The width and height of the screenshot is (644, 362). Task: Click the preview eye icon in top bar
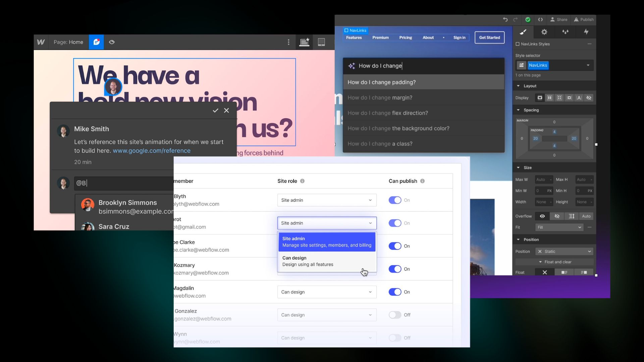point(112,42)
